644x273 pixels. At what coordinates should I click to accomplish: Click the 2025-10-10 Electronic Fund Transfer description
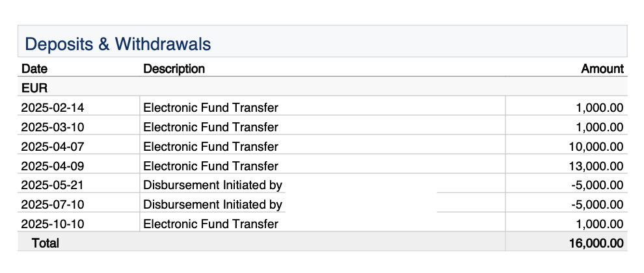[x=211, y=224]
